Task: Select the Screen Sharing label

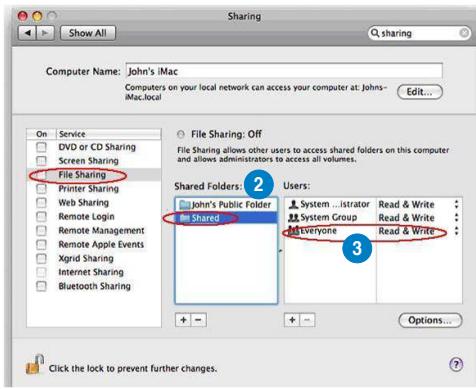Action: tap(88, 161)
